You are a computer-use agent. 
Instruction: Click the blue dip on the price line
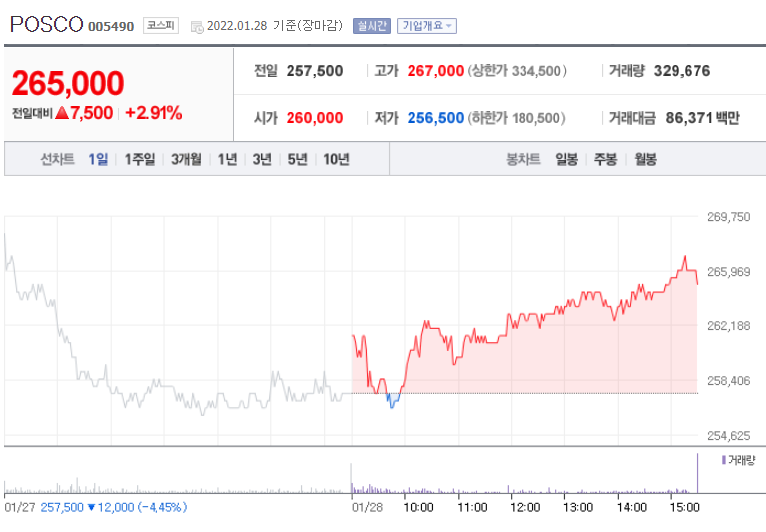click(x=393, y=401)
